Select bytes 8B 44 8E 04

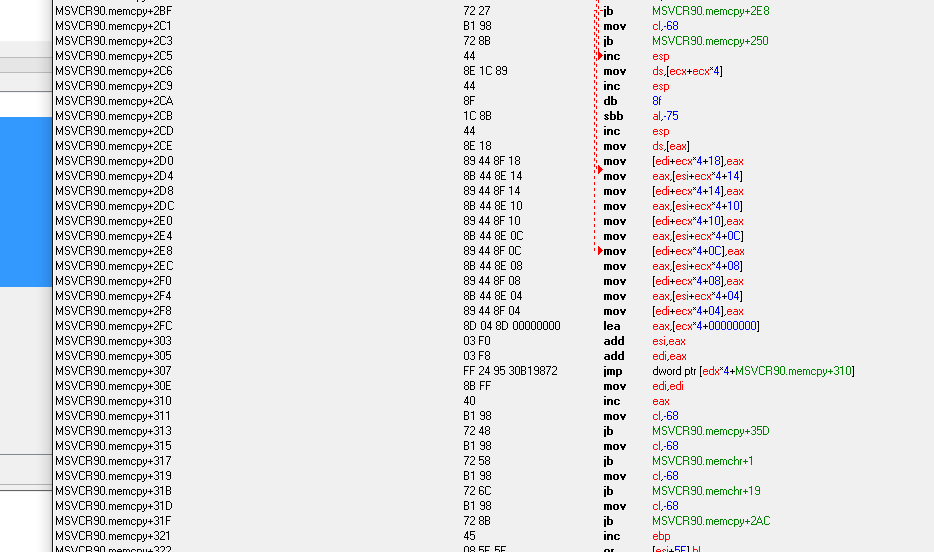coord(492,296)
